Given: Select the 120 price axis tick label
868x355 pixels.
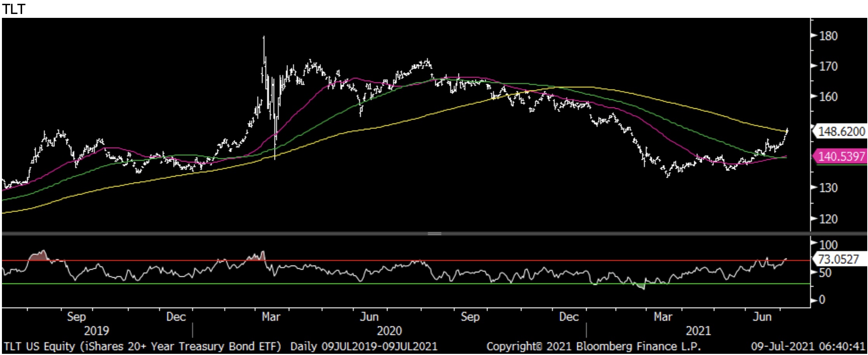Looking at the screenshot, I should (828, 219).
